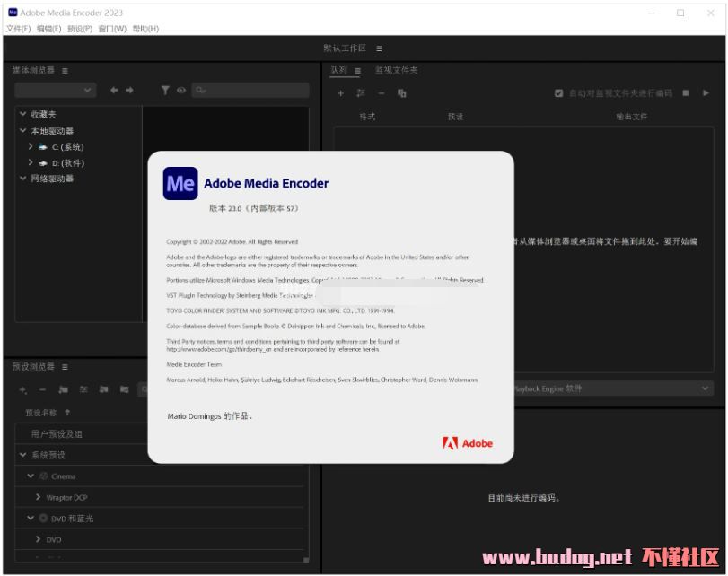
Task: Open the 默认工作区 workspace menu icon
Action: [x=380, y=48]
